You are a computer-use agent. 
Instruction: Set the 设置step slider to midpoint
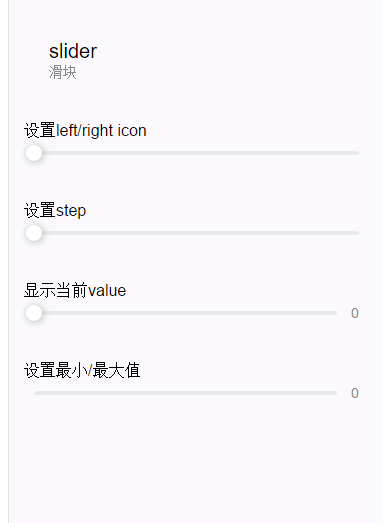[x=197, y=233]
